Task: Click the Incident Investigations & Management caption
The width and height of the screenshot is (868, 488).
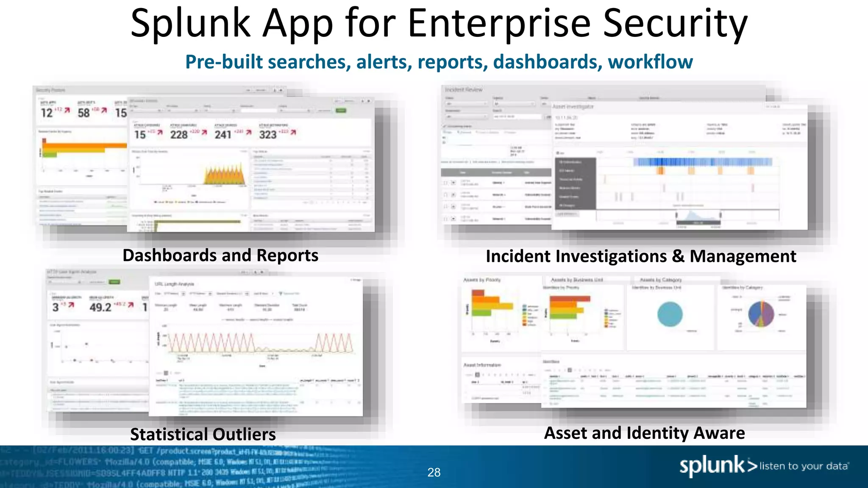Action: 641,257
